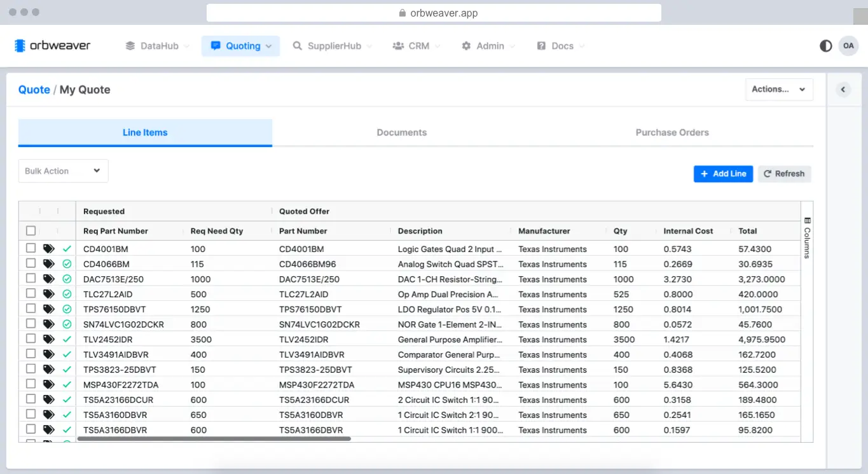Select Qty cell 525
868x474 pixels.
(621, 295)
